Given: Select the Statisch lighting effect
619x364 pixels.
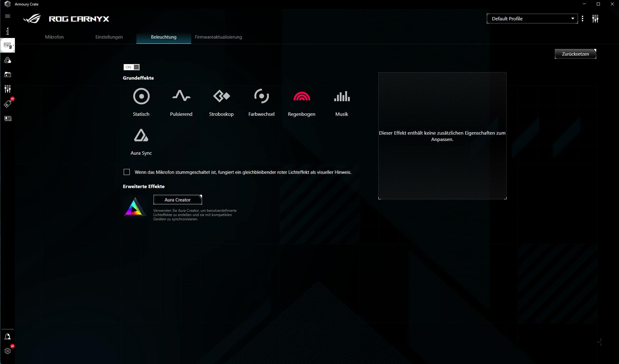Looking at the screenshot, I should (x=141, y=96).
